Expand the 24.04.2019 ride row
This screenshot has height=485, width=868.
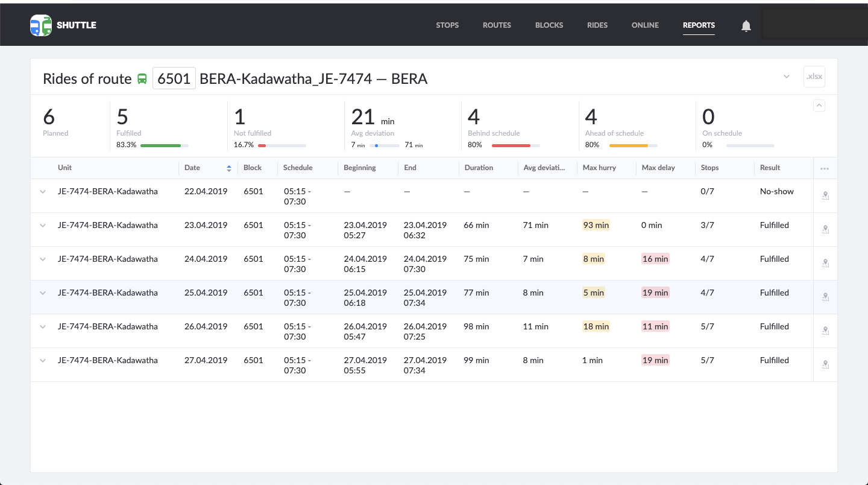(43, 259)
